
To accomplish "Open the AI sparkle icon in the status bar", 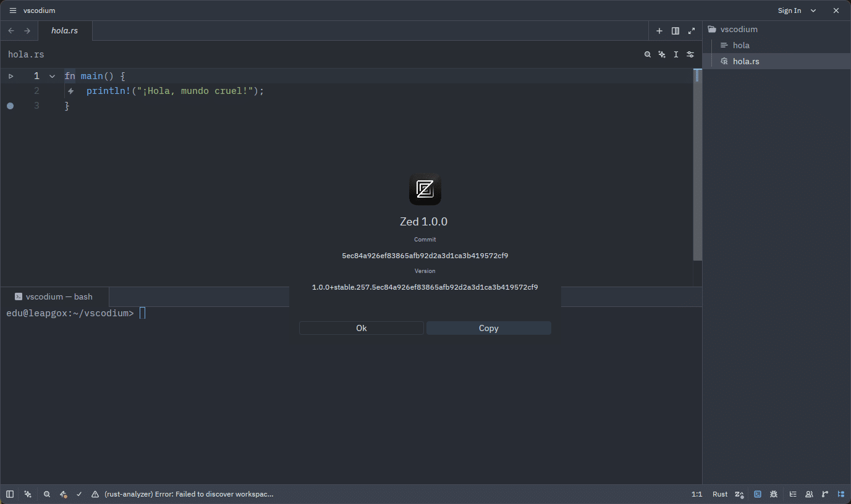I will (x=28, y=494).
